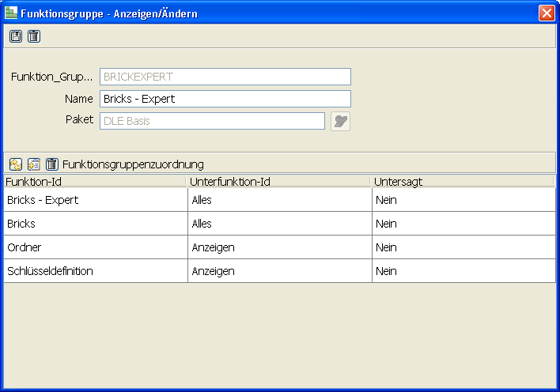
Task: Close the Funktionsgruppe window
Action: click(x=546, y=13)
